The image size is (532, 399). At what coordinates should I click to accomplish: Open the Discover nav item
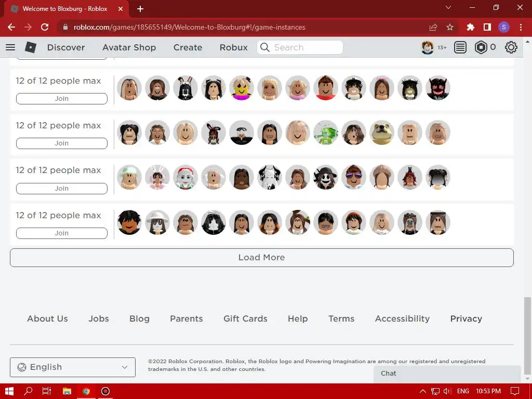click(66, 47)
